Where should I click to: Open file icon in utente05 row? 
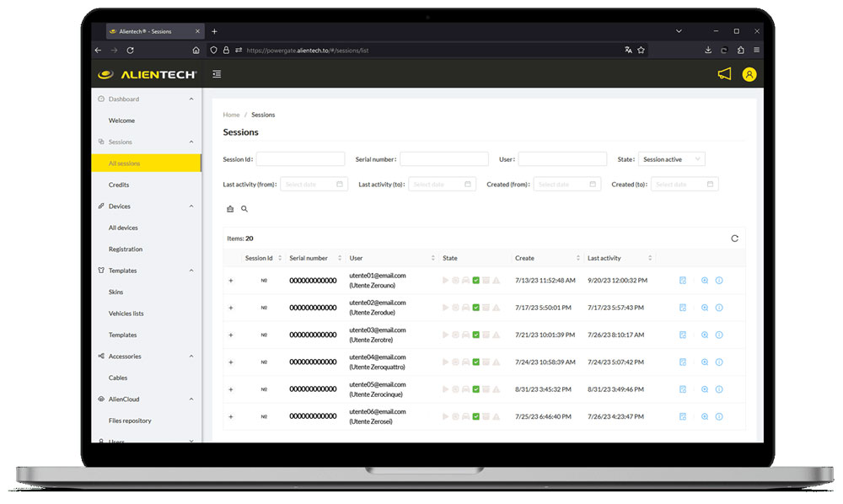pyautogui.click(x=683, y=389)
